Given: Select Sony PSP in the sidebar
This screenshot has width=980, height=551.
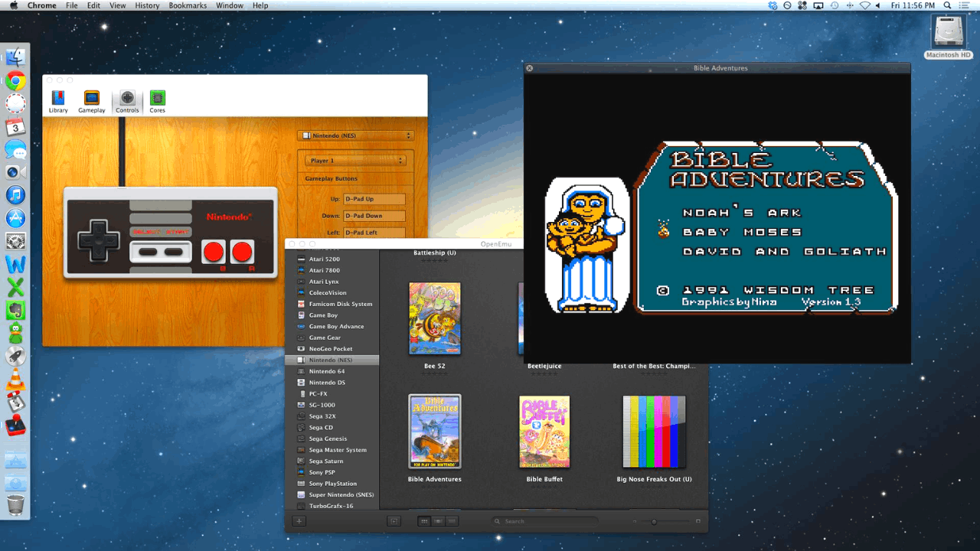Looking at the screenshot, I should pos(332,472).
